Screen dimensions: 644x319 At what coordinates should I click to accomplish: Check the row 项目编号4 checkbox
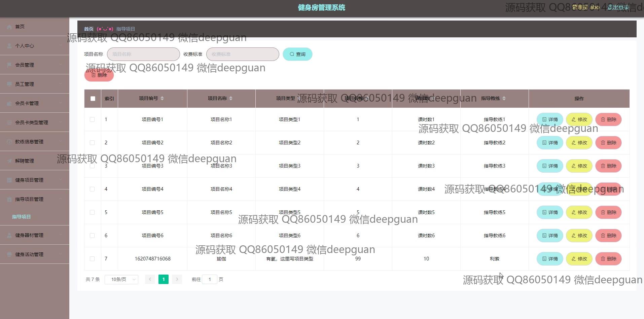(92, 189)
